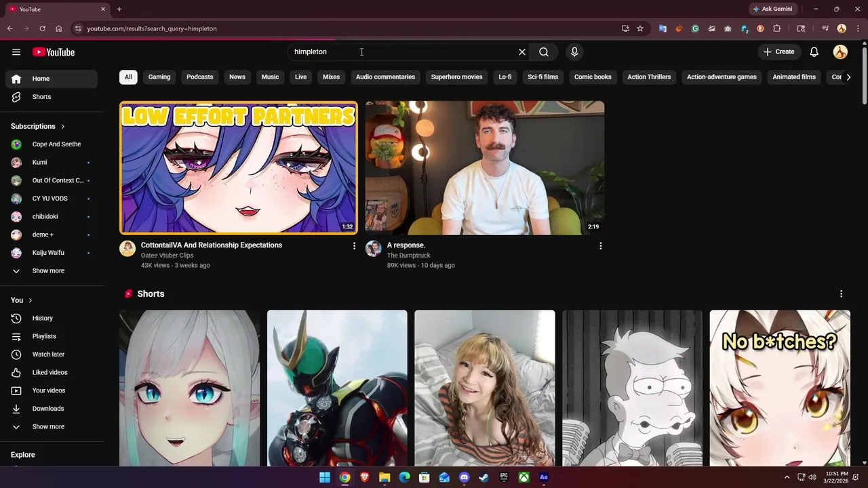Clear the search box with the X
This screenshot has height=488, width=868.
(522, 52)
